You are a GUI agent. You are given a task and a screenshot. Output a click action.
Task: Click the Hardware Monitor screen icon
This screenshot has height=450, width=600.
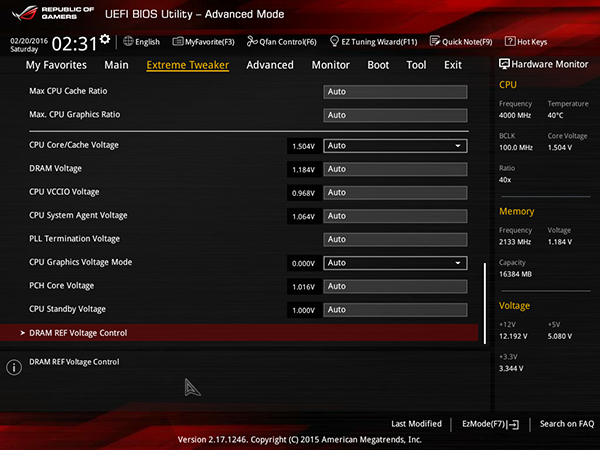[504, 64]
